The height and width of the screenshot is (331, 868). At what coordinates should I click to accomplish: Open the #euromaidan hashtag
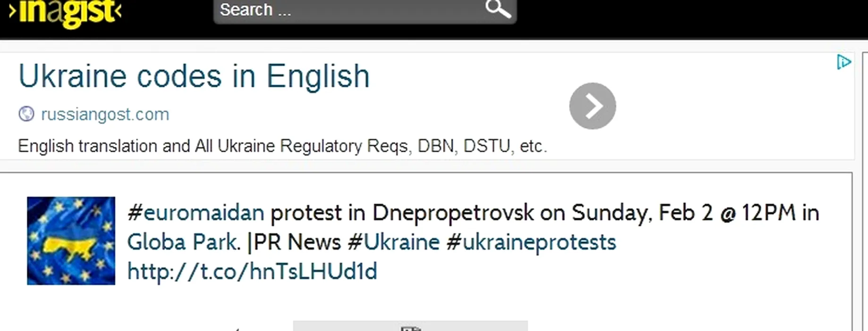[196, 213]
